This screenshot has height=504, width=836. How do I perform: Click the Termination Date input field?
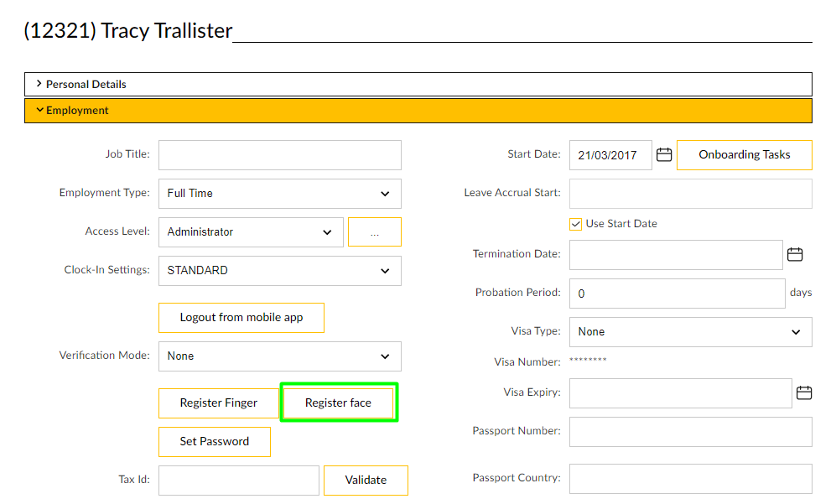[x=676, y=255]
